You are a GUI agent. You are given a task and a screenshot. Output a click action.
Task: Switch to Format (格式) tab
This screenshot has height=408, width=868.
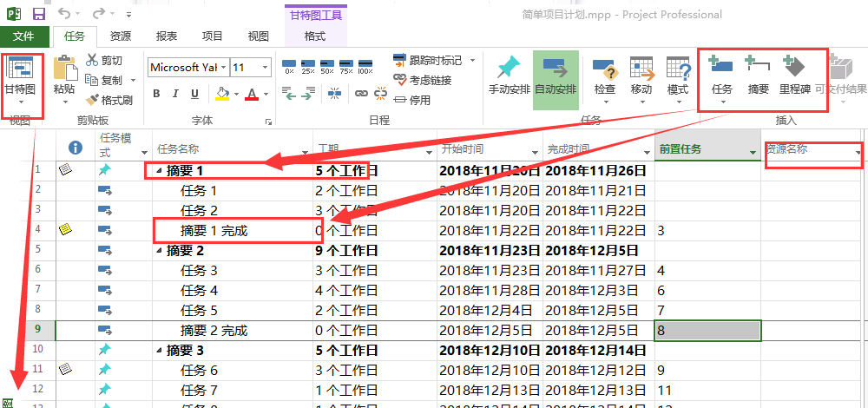coord(316,36)
